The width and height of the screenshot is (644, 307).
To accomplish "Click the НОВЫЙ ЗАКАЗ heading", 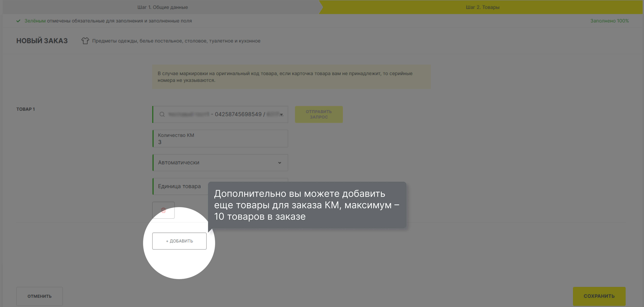I will 42,41.
